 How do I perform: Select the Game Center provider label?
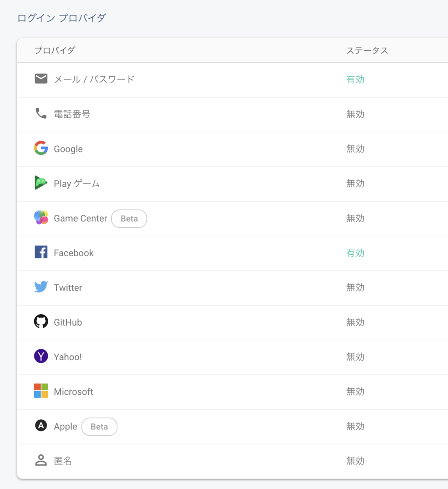pos(80,218)
